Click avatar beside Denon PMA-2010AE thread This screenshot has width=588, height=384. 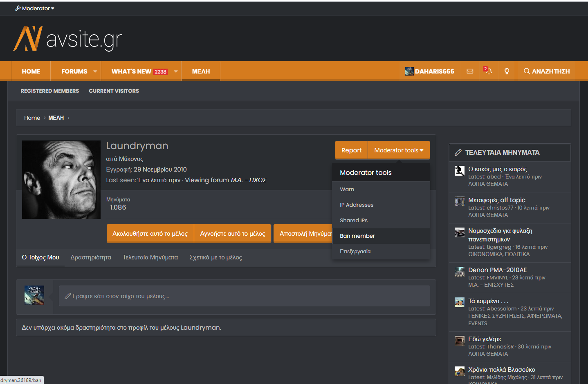tap(460, 272)
